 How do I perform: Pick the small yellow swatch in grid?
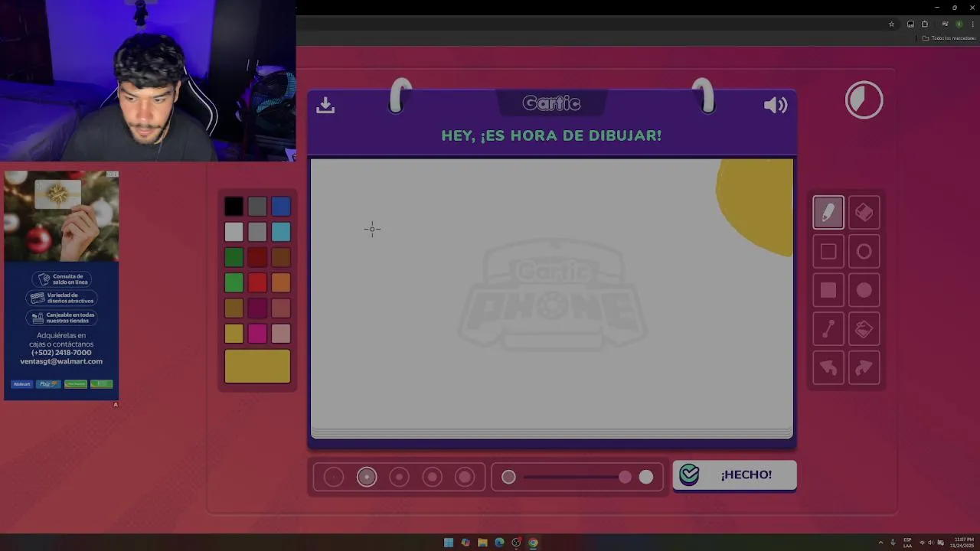click(x=234, y=334)
